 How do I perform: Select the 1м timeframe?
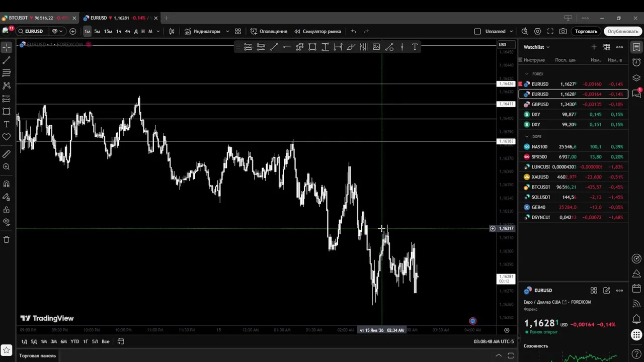coord(88,31)
